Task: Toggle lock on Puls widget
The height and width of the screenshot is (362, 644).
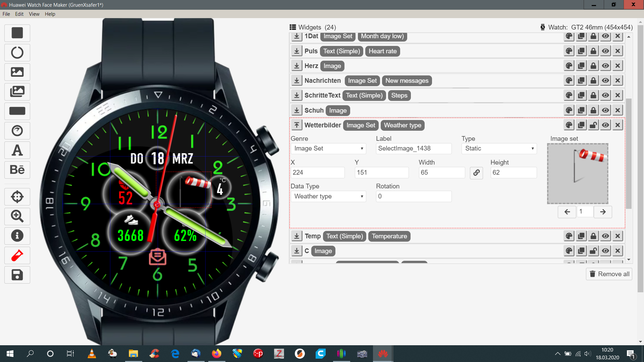Action: (593, 51)
